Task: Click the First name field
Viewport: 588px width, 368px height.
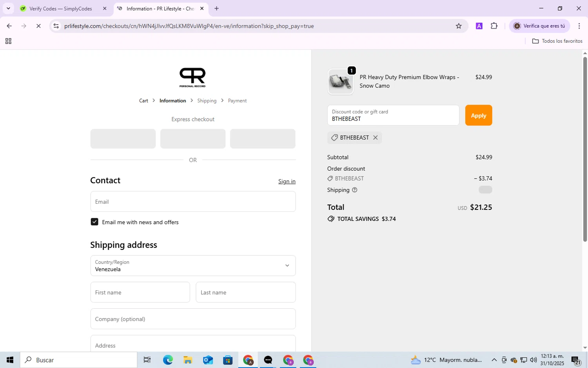Action: 140,292
